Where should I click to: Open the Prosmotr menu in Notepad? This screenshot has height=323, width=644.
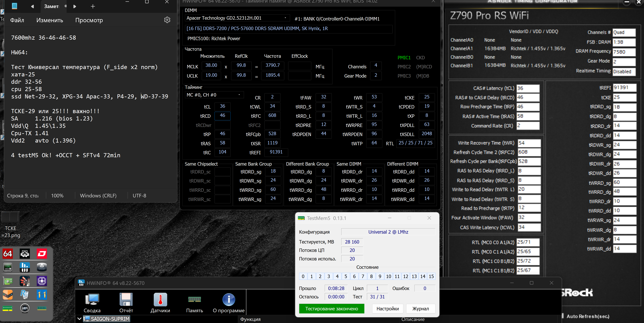pyautogui.click(x=89, y=20)
